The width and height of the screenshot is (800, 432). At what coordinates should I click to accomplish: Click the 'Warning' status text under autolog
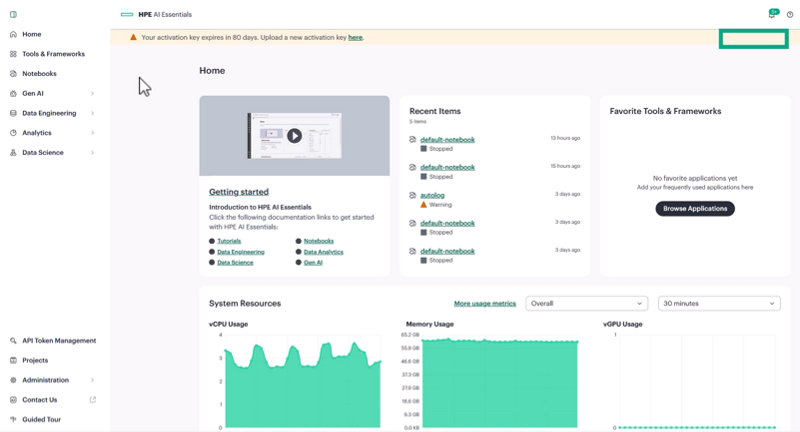tap(440, 205)
